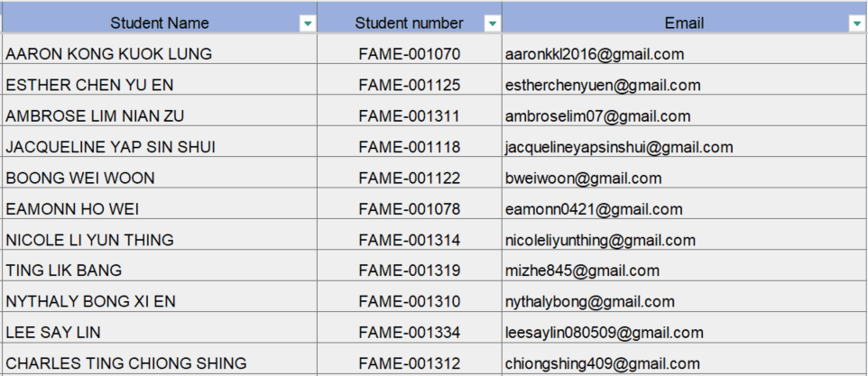Open the Student number filter dropdown

[492, 23]
